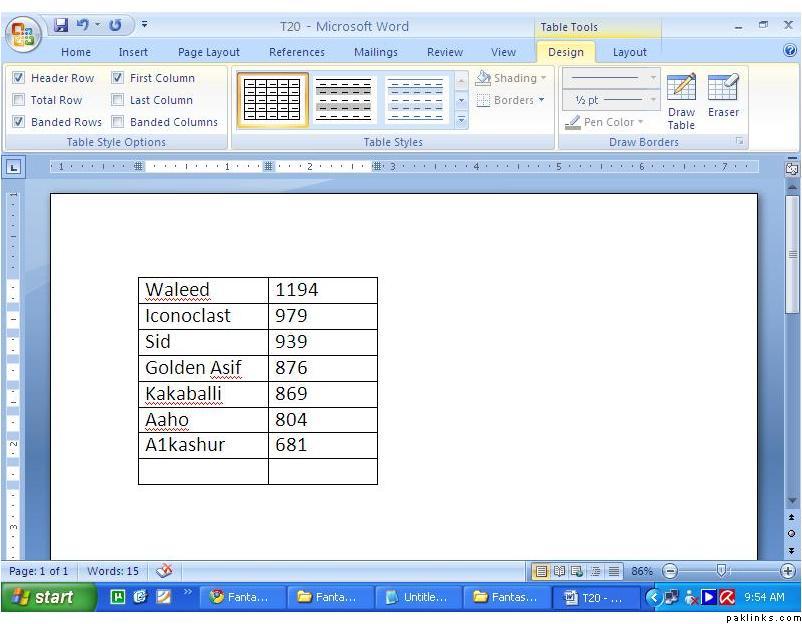Open the table Layout tab
802x624 pixels.
pyautogui.click(x=629, y=52)
